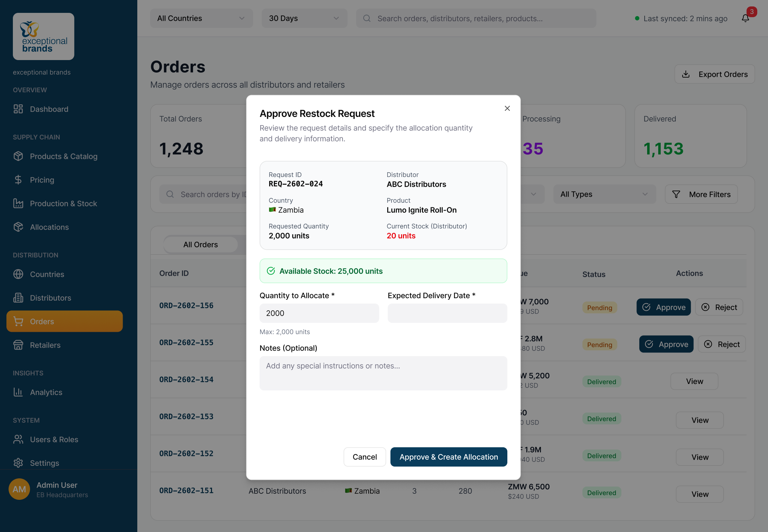Expand the All Types dropdown
The height and width of the screenshot is (532, 768).
[x=605, y=194]
